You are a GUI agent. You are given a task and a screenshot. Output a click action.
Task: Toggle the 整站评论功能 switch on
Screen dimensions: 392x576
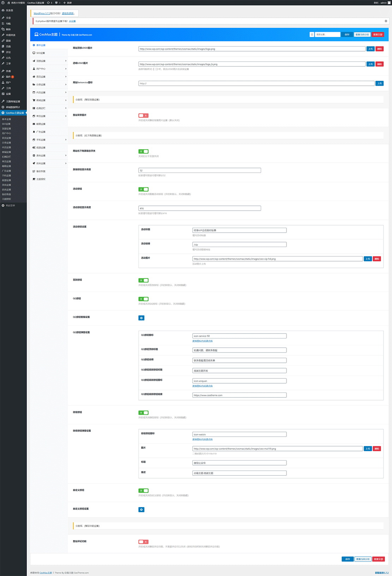point(143,542)
